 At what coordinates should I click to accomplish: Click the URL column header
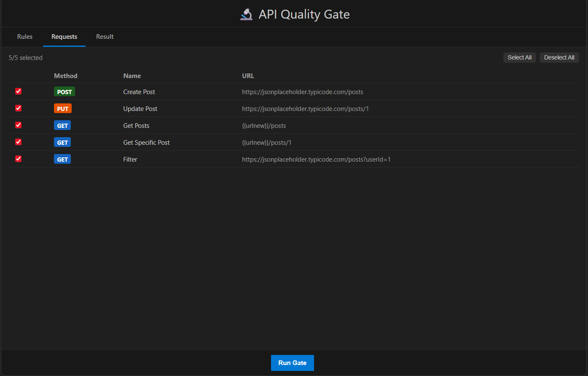(x=248, y=76)
